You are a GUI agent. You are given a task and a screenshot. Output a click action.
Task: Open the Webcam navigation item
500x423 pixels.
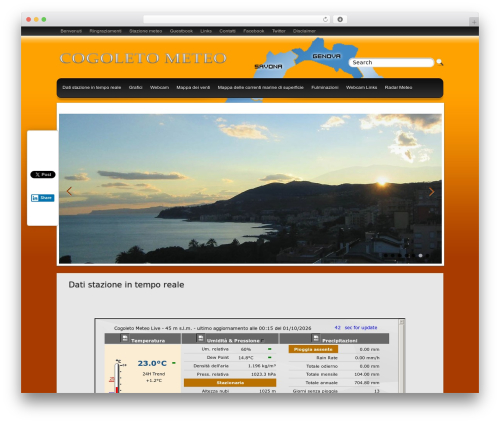pos(159,87)
